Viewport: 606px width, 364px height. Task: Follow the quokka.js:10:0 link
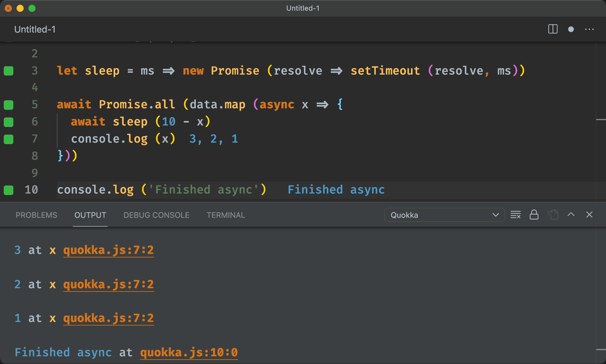189,352
